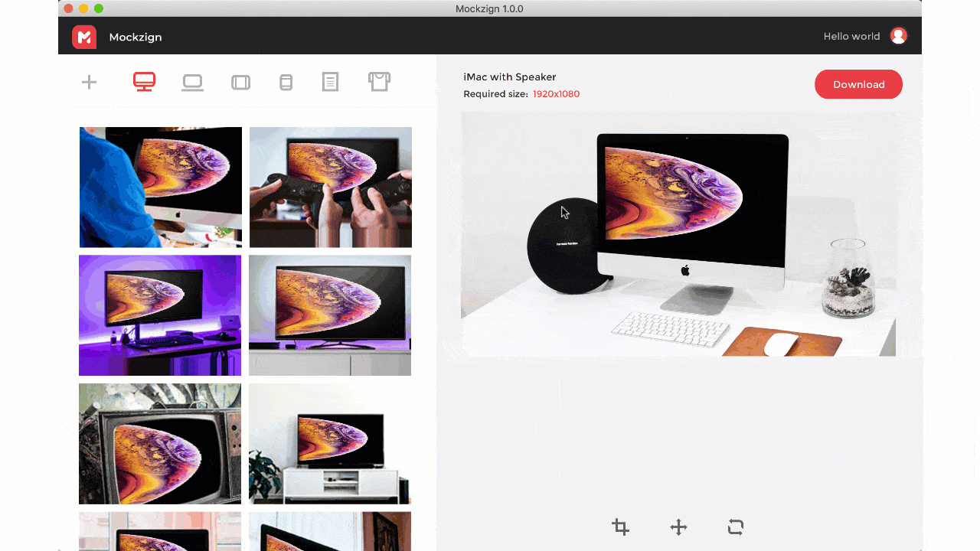Open the tablet mockups category
Screen dimensions: 980x551
click(x=240, y=82)
